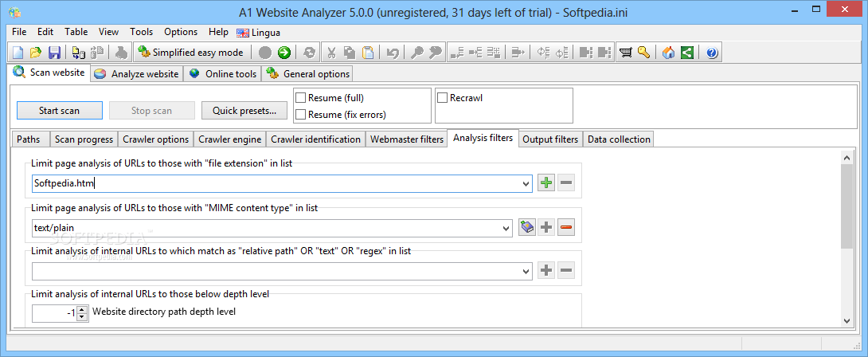Click the Paste clipboard toolbar icon
The height and width of the screenshot is (357, 868).
coord(368,53)
